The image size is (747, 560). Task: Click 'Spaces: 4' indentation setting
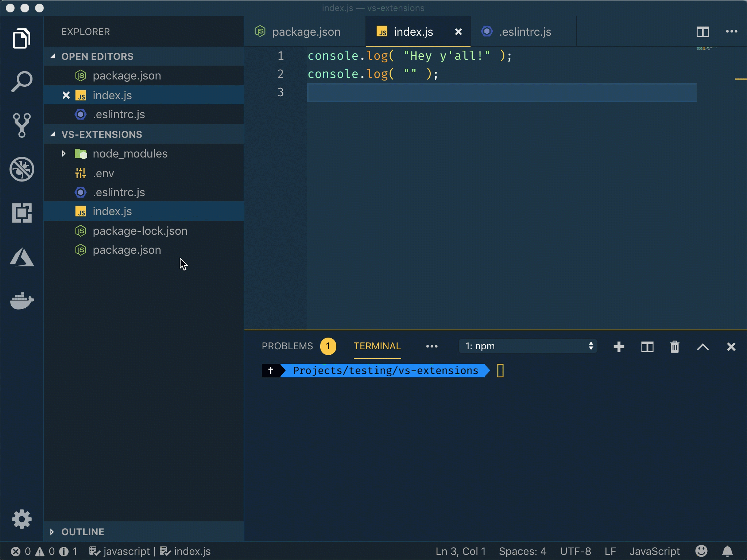click(x=522, y=551)
